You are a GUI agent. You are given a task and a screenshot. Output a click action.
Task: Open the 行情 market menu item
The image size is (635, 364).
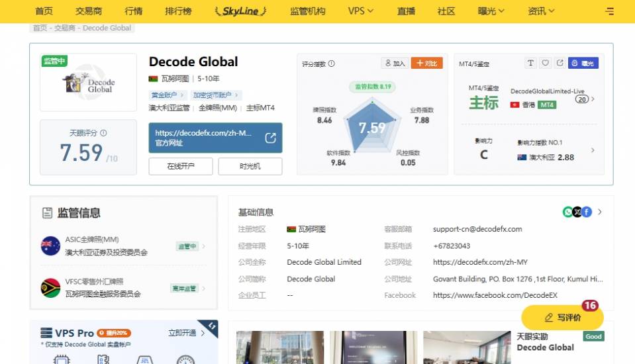pyautogui.click(x=134, y=11)
